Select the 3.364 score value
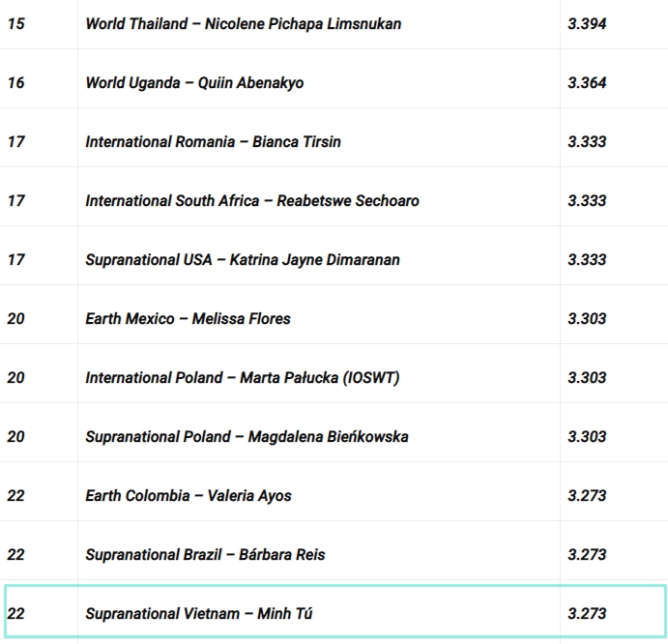This screenshot has width=668, height=644. (587, 82)
